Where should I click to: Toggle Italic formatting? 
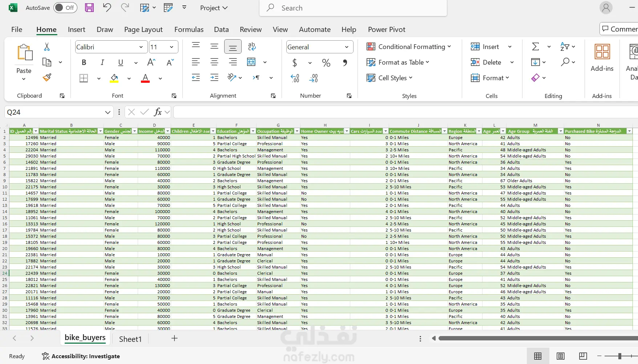pos(102,62)
